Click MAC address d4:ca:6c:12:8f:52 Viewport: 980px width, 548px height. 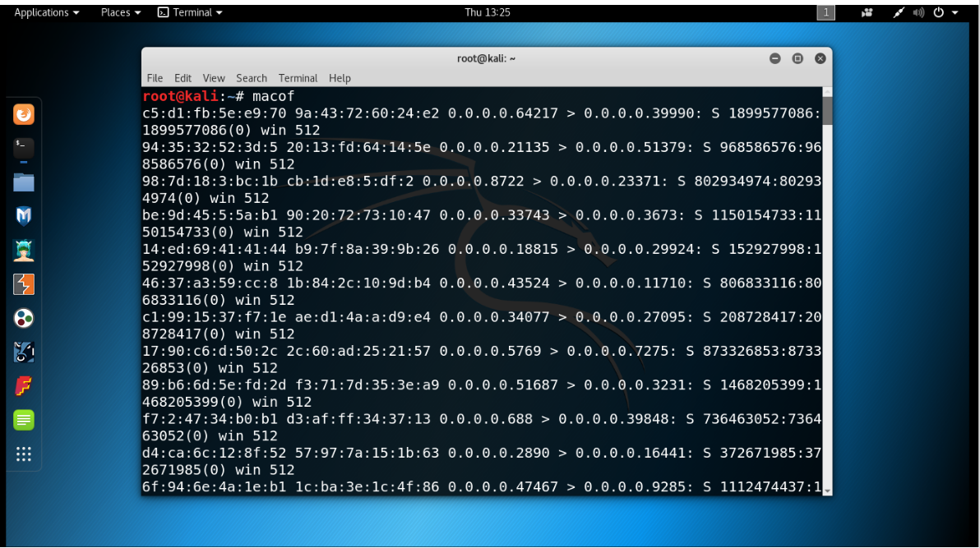(x=215, y=453)
